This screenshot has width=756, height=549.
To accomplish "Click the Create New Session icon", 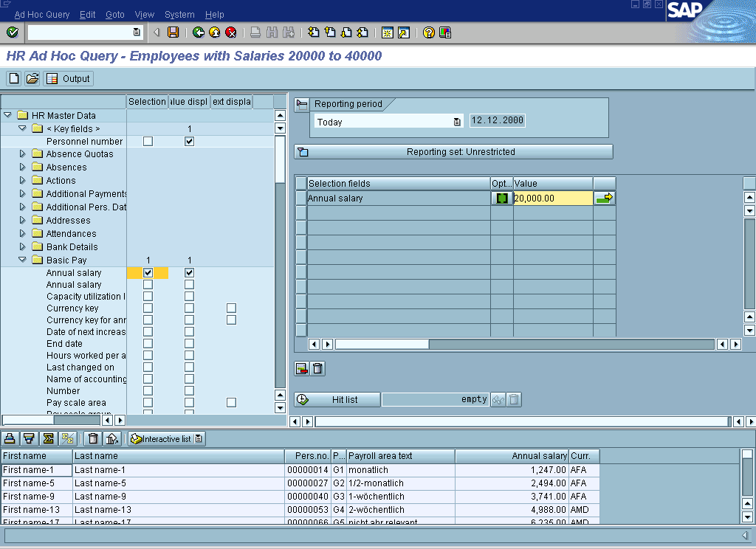I will pos(387,32).
